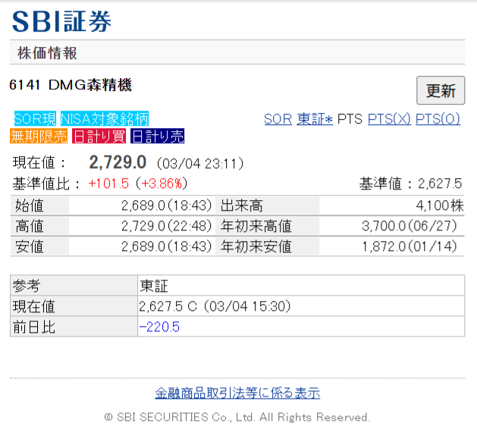Click the dark blue 日計り売 badge
Image resolution: width=477 pixels, height=448 pixels.
point(157,136)
